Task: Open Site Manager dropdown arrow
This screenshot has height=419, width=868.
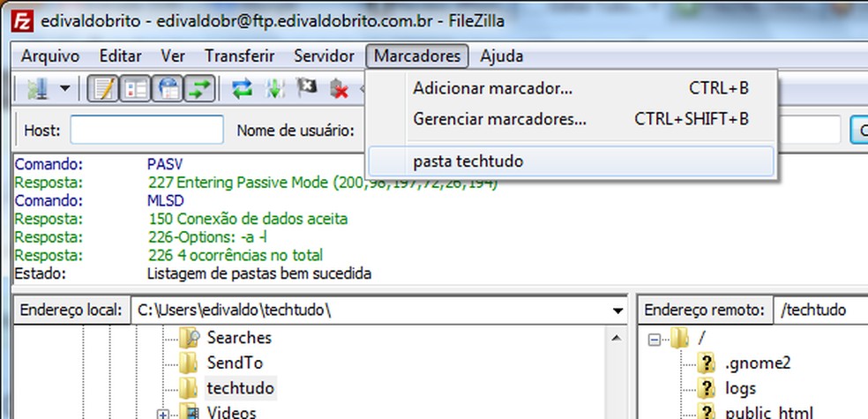Action: point(64,88)
